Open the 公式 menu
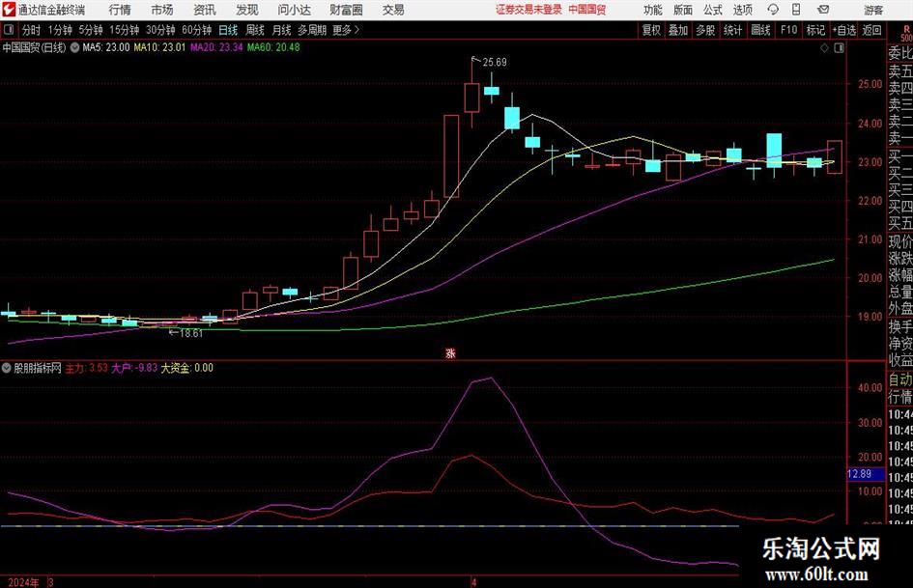Image resolution: width=913 pixels, height=588 pixels. [713, 10]
